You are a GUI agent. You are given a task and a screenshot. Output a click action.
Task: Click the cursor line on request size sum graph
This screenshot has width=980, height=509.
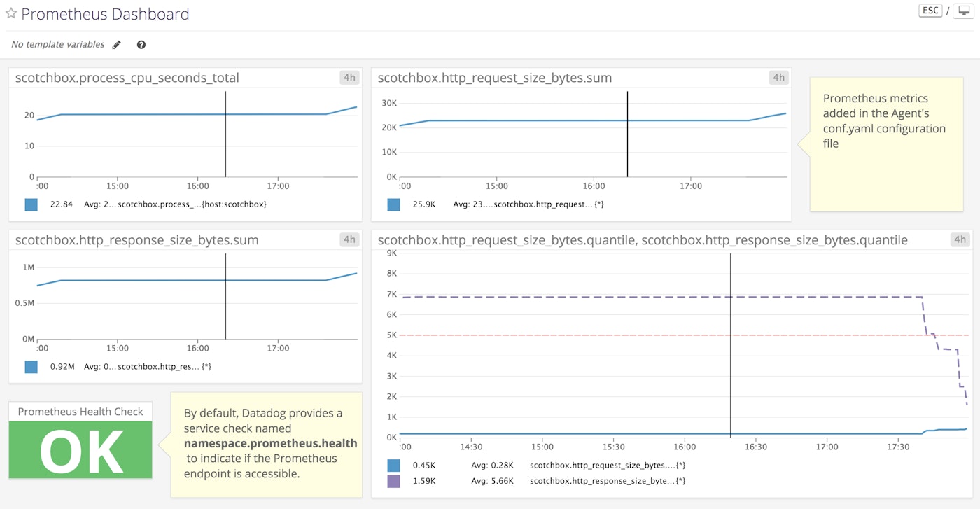pyautogui.click(x=627, y=134)
